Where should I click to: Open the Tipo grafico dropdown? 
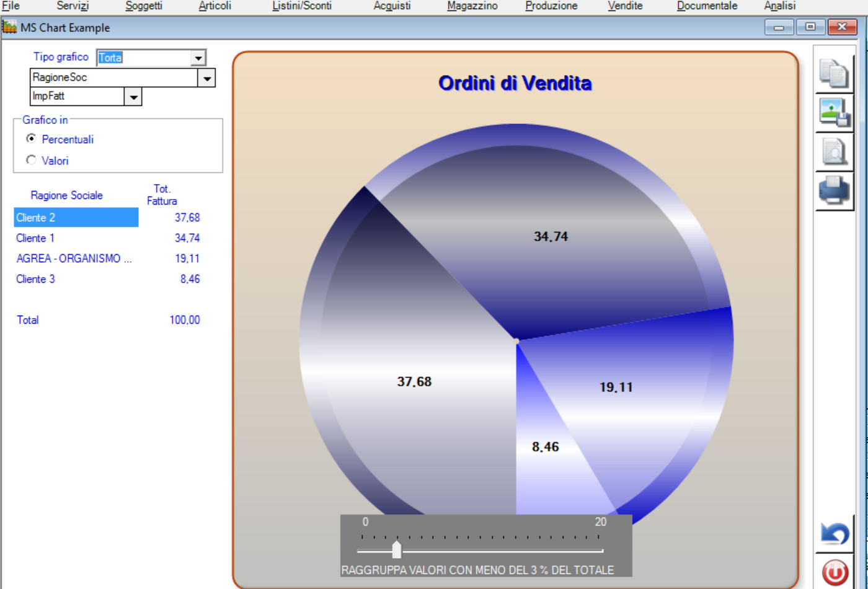(x=198, y=58)
